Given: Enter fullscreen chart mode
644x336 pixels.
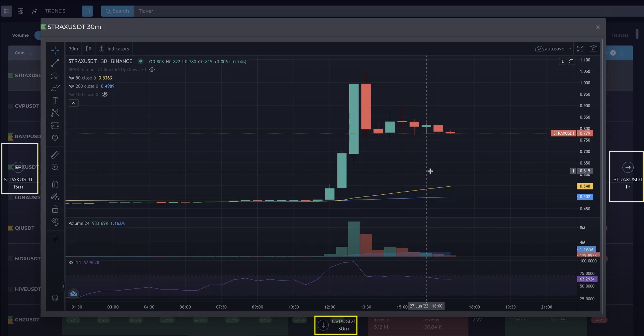Looking at the screenshot, I should pyautogui.click(x=580, y=49).
